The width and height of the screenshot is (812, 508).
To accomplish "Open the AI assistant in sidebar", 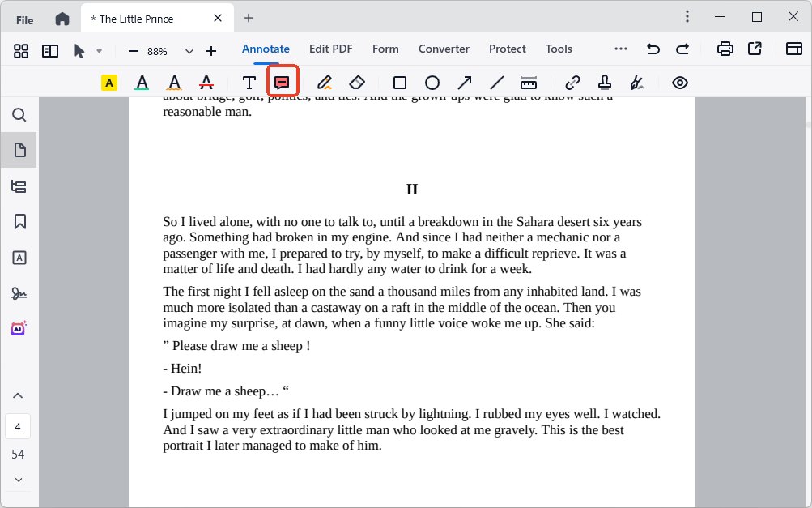I will pyautogui.click(x=19, y=328).
